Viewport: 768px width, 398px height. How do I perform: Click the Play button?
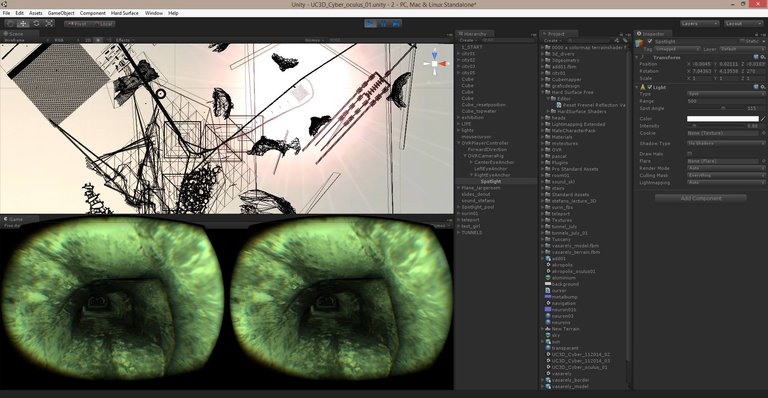371,23
